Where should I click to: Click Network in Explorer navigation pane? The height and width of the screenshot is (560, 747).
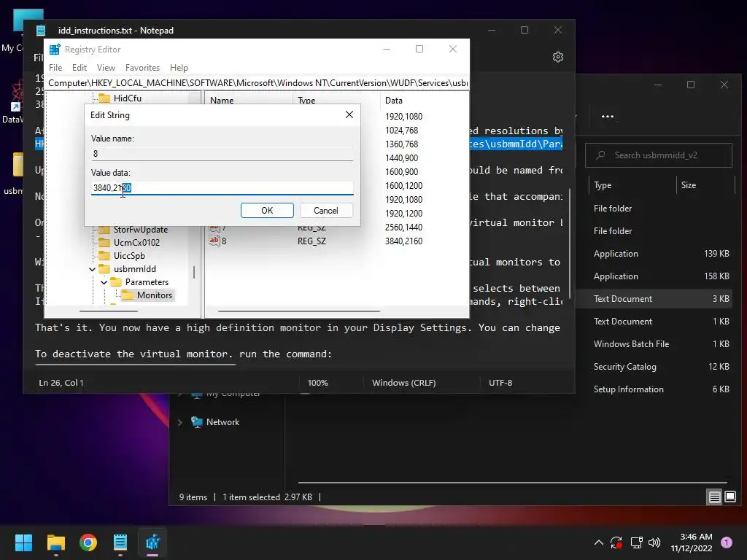pyautogui.click(x=222, y=422)
